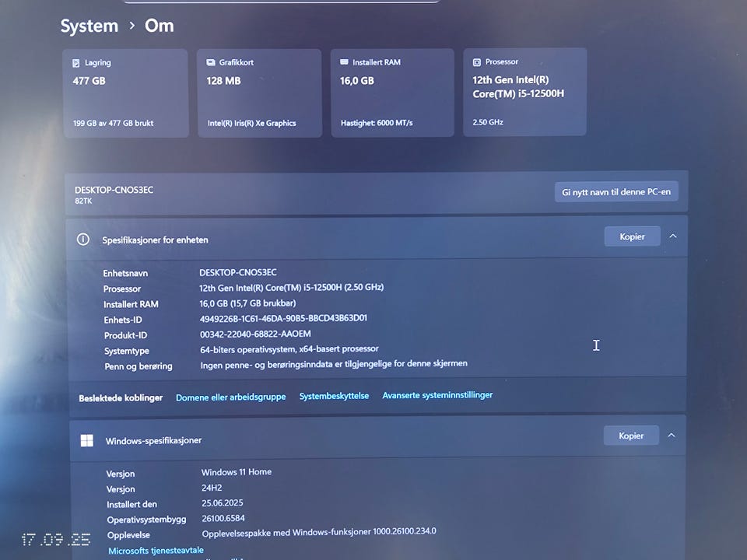Open the Systembeskyttelse link
The height and width of the screenshot is (560, 747).
[x=334, y=396]
